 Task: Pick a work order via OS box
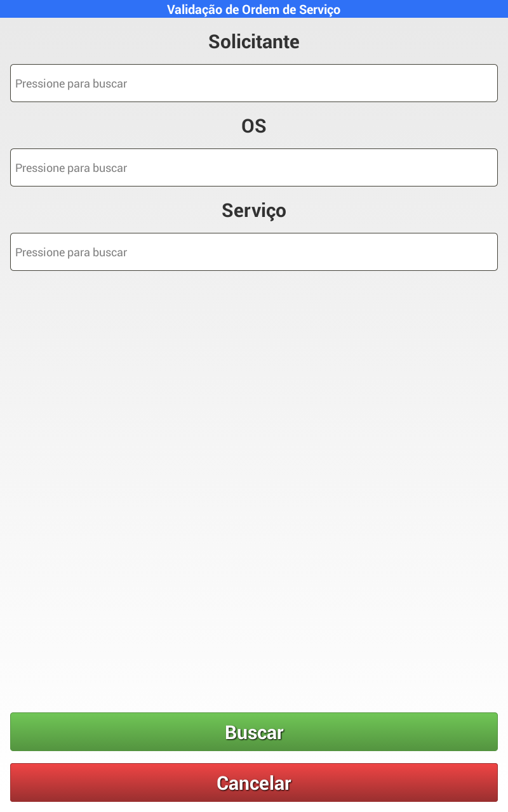(254, 167)
